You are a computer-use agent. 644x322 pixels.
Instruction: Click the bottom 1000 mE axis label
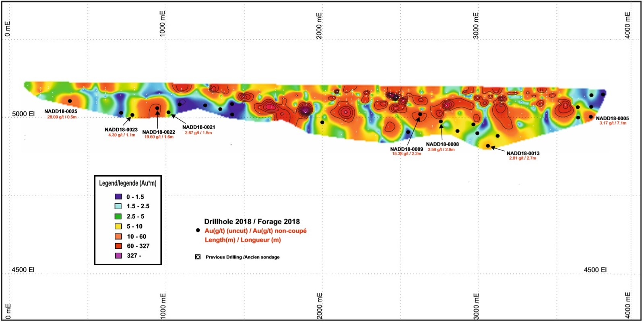pos(163,306)
